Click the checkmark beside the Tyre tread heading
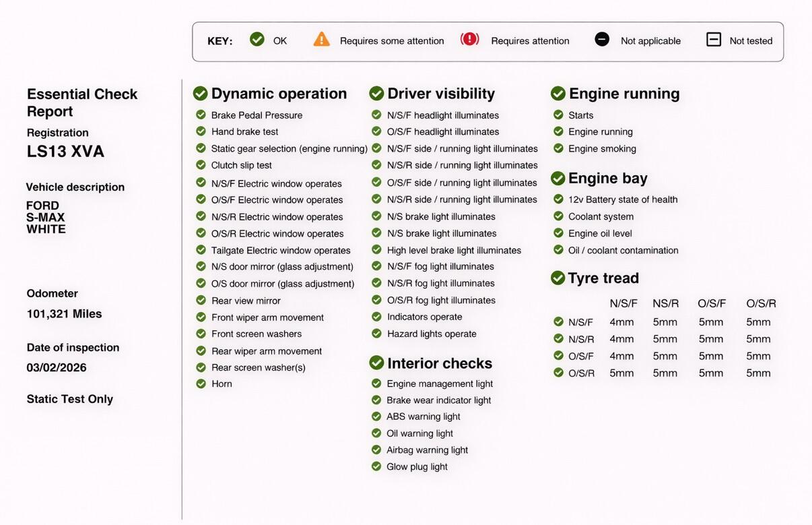This screenshot has width=812, height=525. 557,278
